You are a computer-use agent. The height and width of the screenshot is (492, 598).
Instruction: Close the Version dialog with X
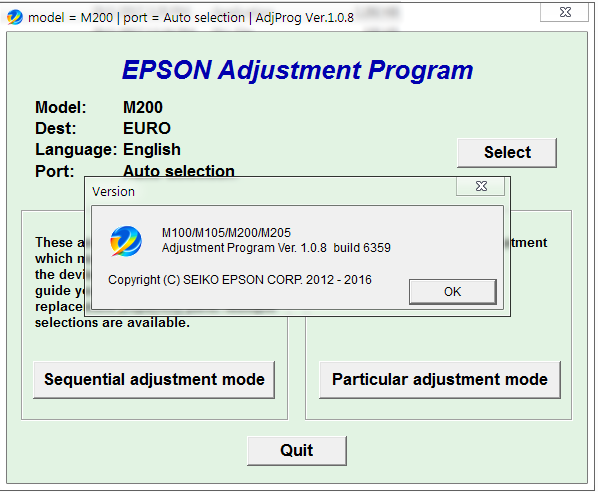(x=481, y=187)
